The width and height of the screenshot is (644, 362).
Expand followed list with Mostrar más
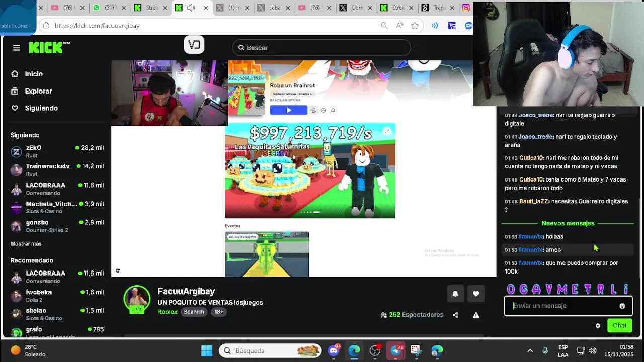click(x=26, y=244)
